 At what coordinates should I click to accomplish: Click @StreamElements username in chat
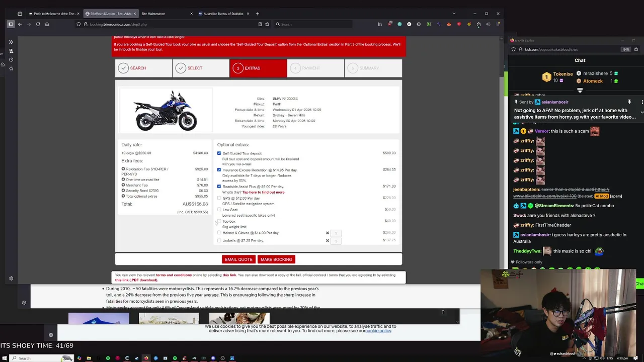[x=554, y=206]
